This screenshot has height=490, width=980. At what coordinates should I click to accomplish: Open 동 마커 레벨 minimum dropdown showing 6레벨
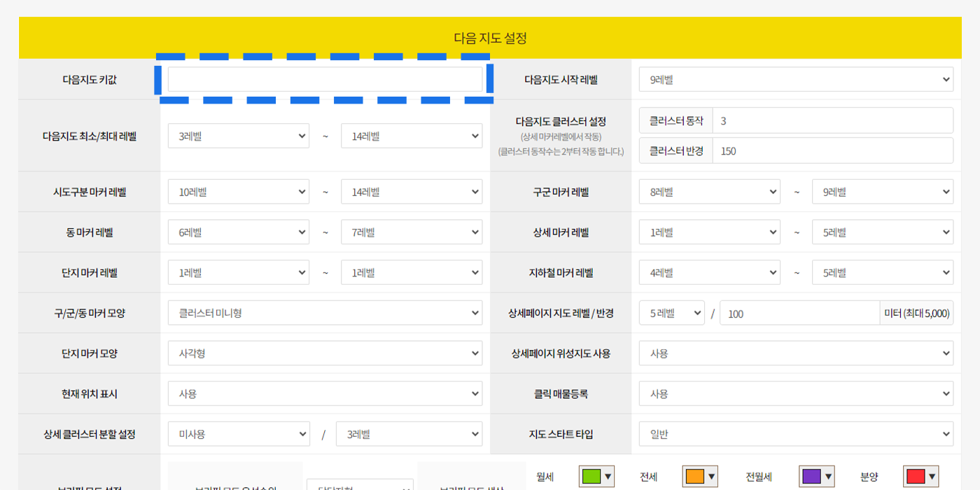[x=238, y=232]
